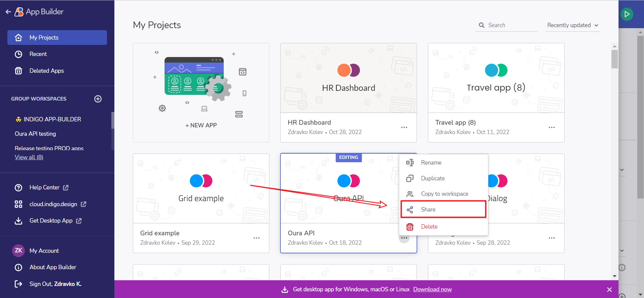Select Rename from the context menu
The height and width of the screenshot is (298, 644).
click(x=431, y=163)
